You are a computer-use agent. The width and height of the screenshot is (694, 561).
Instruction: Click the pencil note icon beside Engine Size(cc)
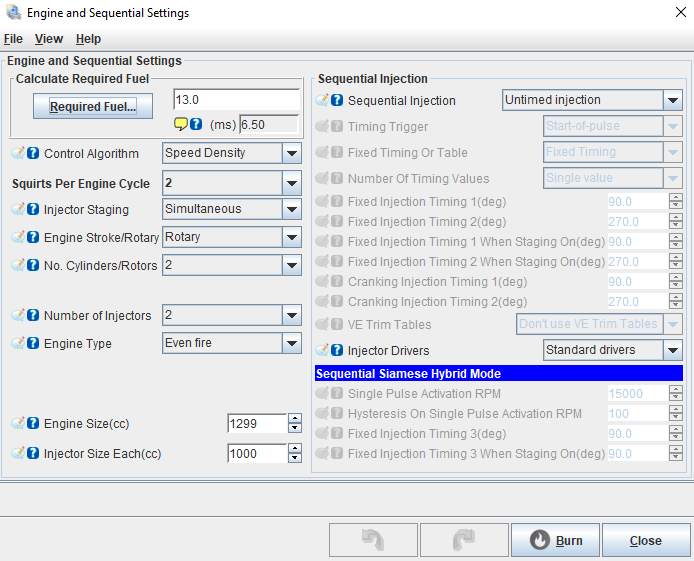click(18, 423)
